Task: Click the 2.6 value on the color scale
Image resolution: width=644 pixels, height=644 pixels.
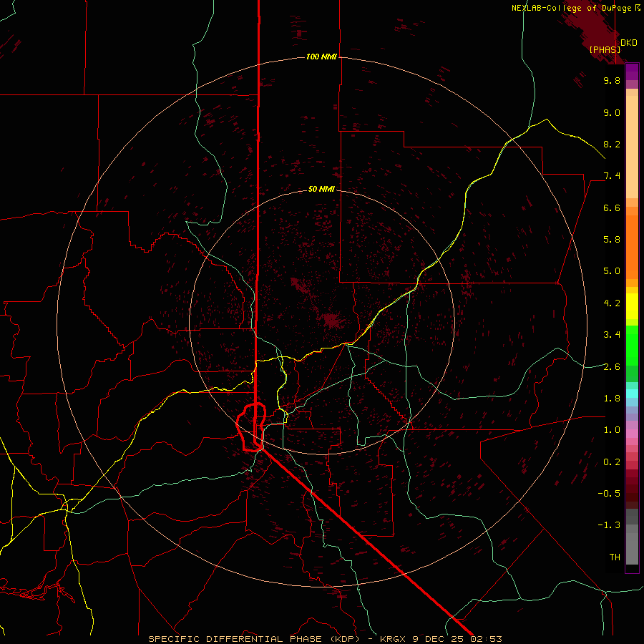Action: 612,367
